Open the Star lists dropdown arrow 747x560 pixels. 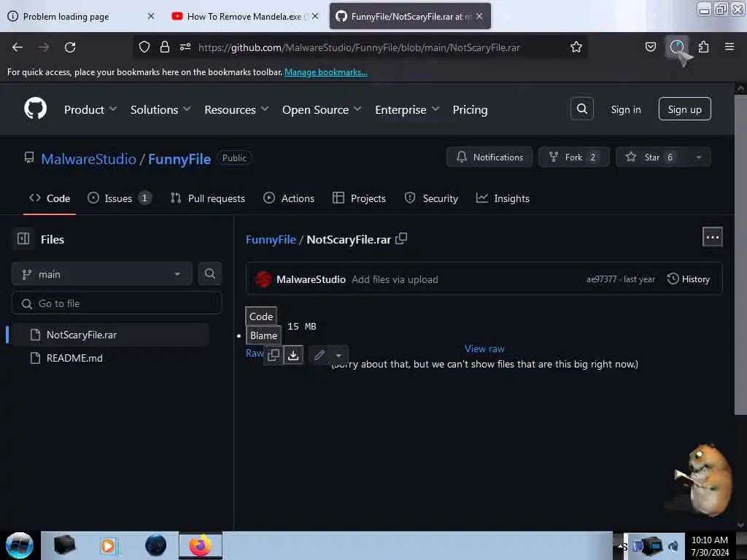698,157
